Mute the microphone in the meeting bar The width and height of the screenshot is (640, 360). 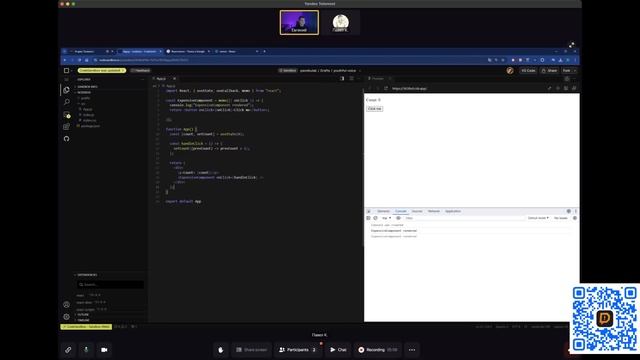[x=86, y=350]
